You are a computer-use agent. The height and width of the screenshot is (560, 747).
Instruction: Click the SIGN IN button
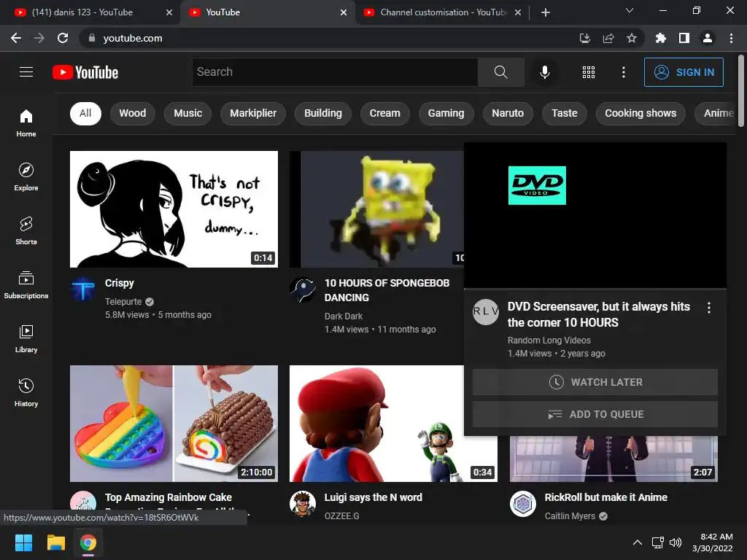click(x=684, y=72)
